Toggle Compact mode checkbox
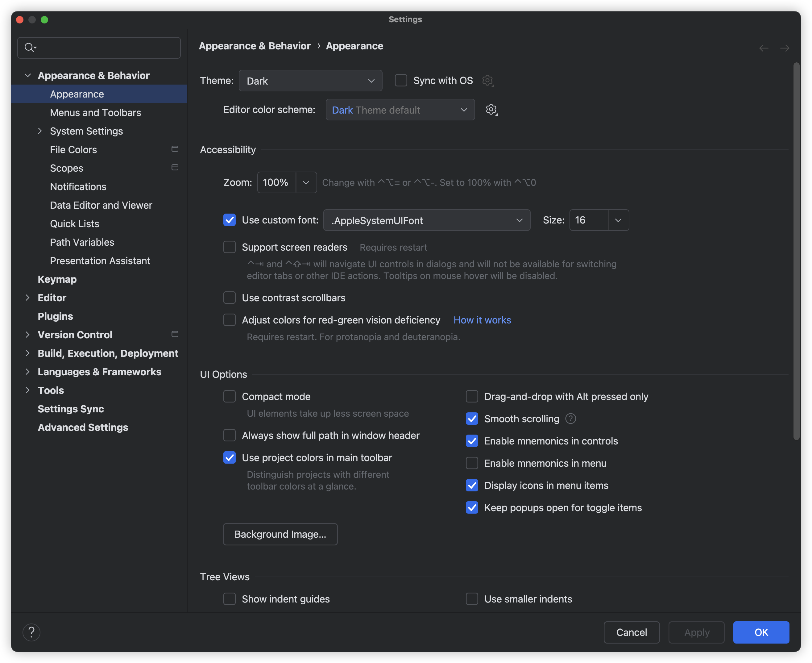Viewport: 812px width, 663px height. pyautogui.click(x=230, y=396)
